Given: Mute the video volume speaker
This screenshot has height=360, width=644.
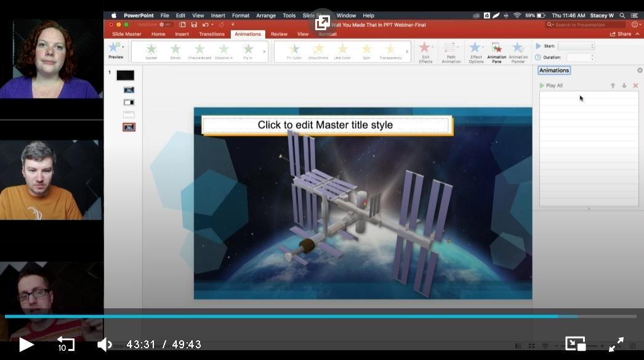Looking at the screenshot, I should [105, 345].
